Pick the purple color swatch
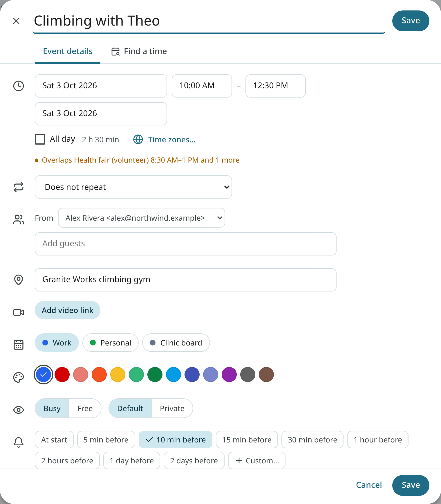Screen dimensions: 441x504 229,375
